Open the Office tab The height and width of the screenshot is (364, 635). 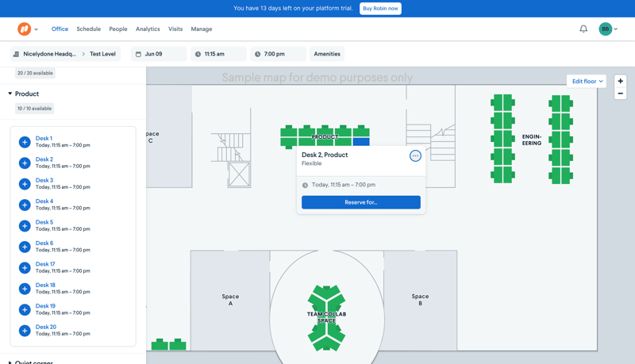click(x=60, y=29)
